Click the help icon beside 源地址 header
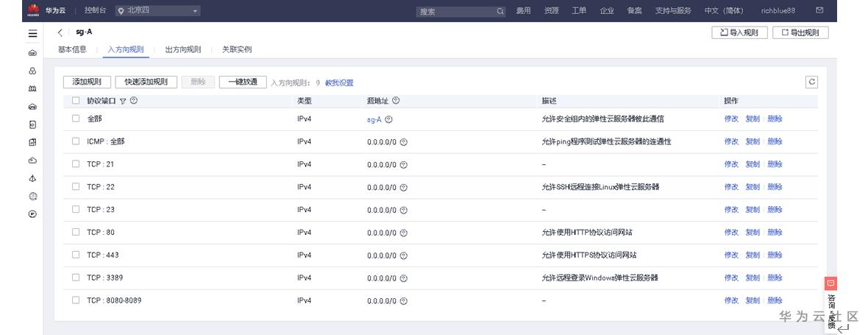The height and width of the screenshot is (335, 868). click(396, 101)
